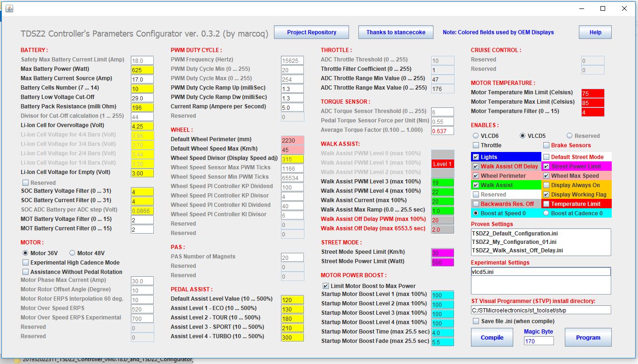
Task: Click the Current Ramp field
Action: [x=293, y=107]
